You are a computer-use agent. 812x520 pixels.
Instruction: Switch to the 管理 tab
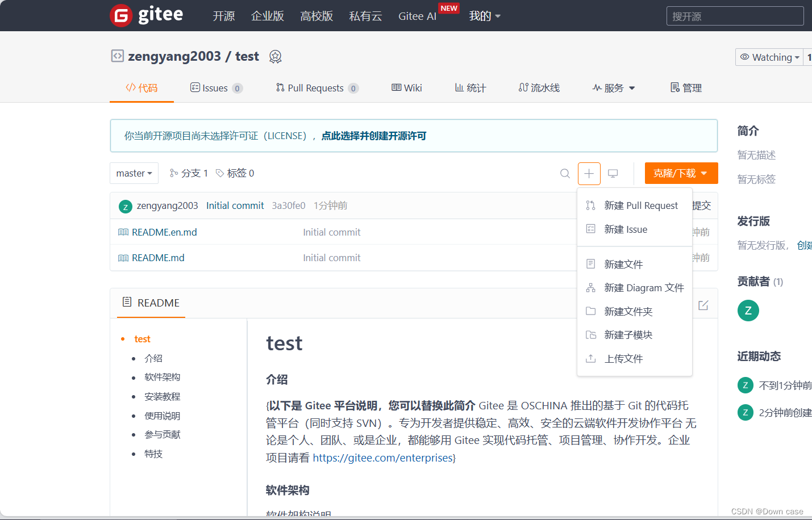pyautogui.click(x=686, y=88)
